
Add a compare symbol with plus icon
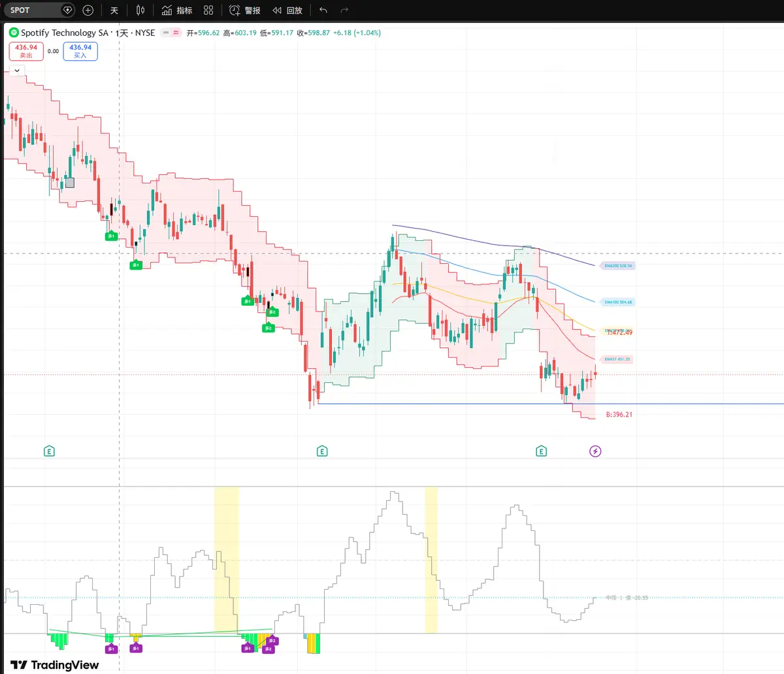coord(88,10)
